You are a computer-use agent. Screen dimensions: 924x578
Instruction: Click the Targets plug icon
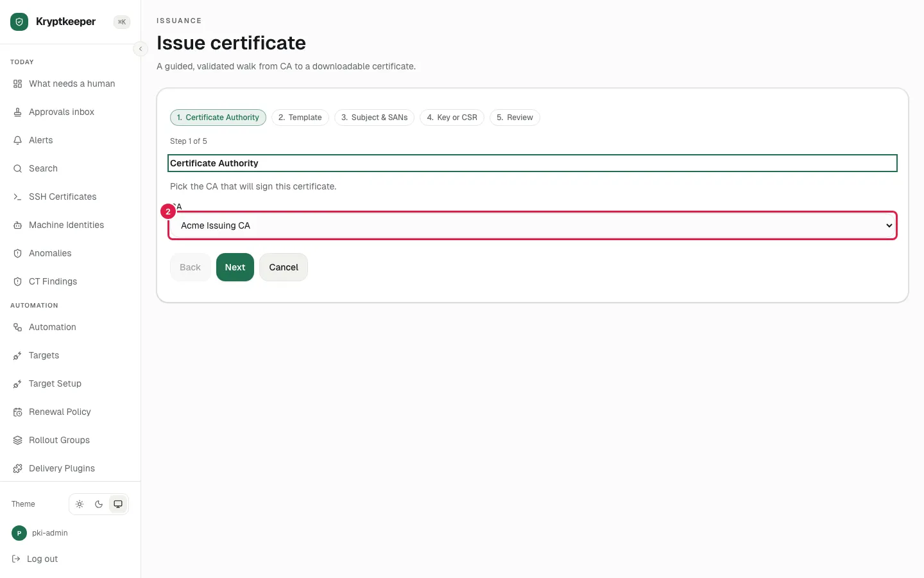pyautogui.click(x=17, y=356)
